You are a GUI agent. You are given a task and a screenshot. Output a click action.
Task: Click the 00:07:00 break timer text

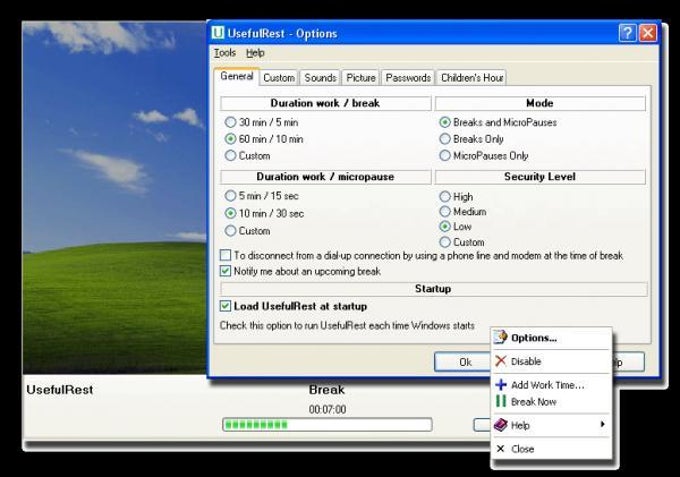[x=327, y=409]
